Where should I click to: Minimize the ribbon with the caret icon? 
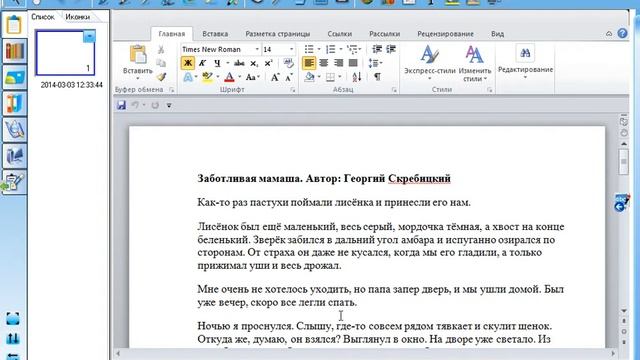pos(609,33)
